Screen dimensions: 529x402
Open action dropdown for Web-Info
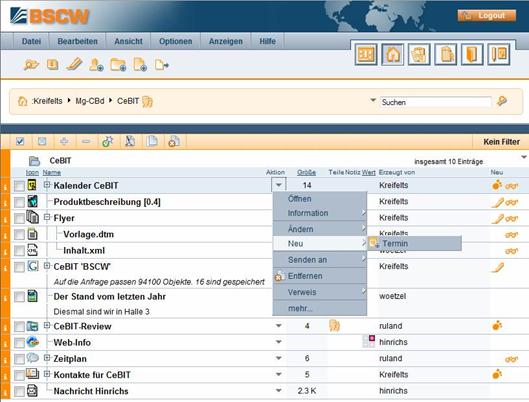[x=279, y=342]
